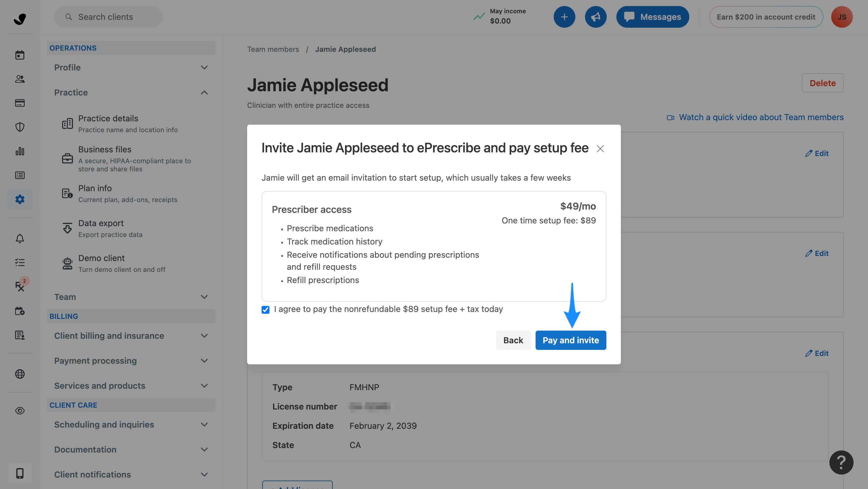Click the SimplePractice butterfly logo
The width and height of the screenshot is (868, 489).
pyautogui.click(x=20, y=19)
